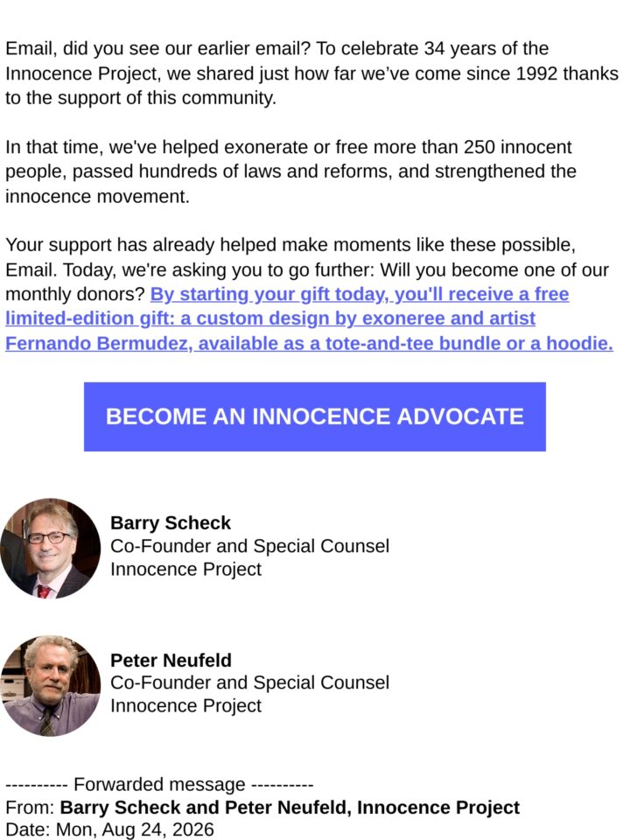Click the bold sender name in the From line
Screen dimensions: 630x840
[290, 807]
